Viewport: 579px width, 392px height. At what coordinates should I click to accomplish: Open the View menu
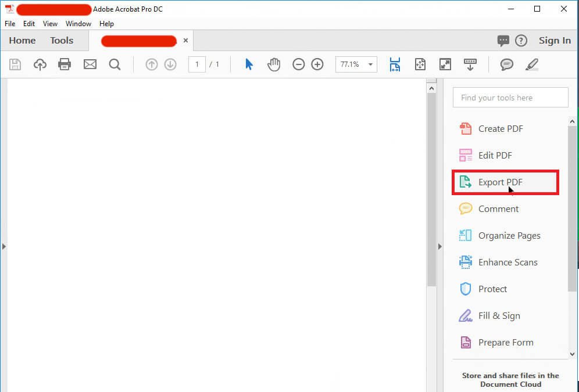[x=50, y=24]
